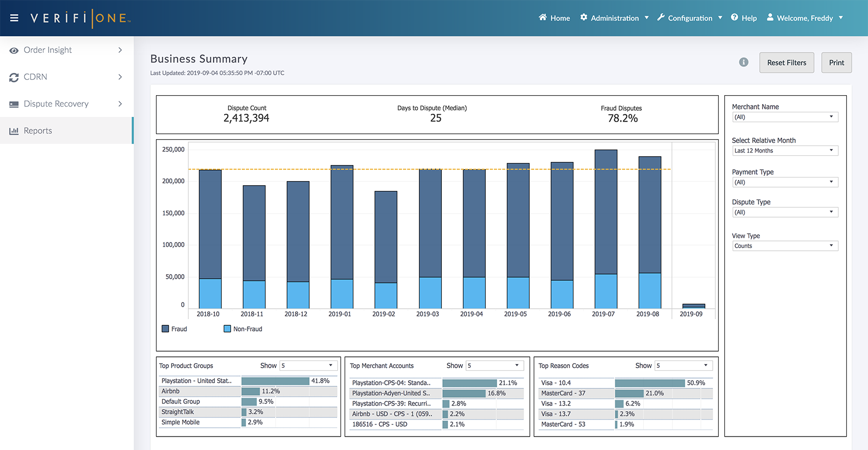868x450 pixels.
Task: Click the Print button
Action: 836,63
